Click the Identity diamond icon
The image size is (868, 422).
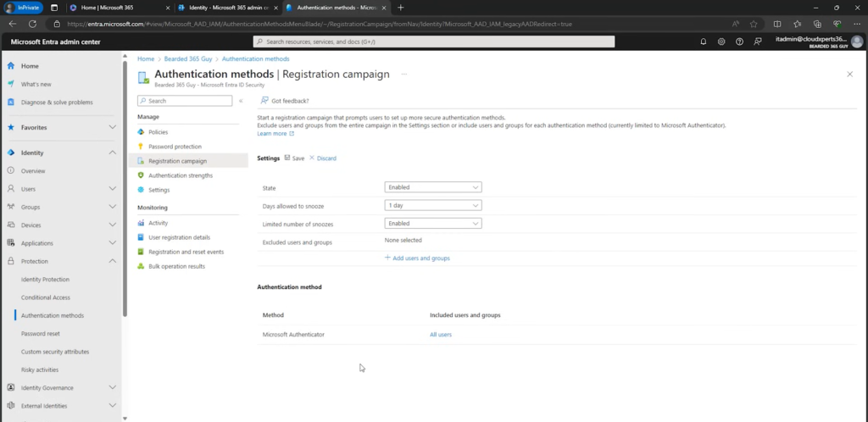pyautogui.click(x=10, y=153)
